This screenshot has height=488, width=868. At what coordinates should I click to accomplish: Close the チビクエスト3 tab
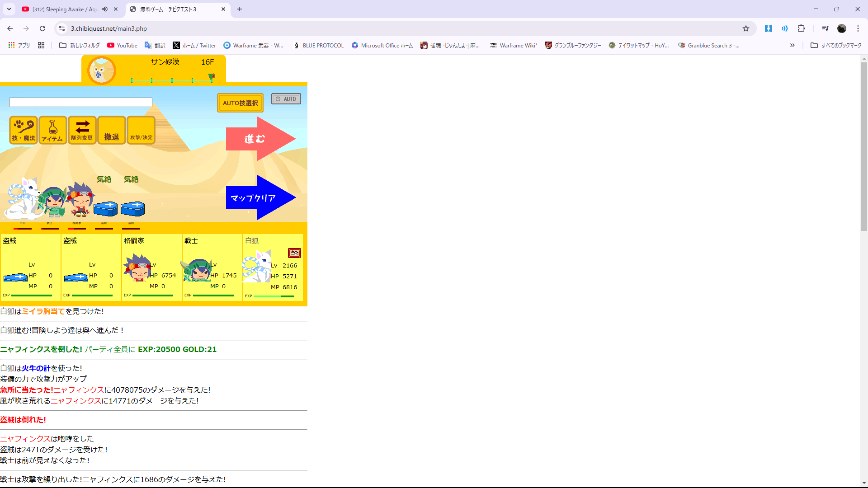coord(223,9)
